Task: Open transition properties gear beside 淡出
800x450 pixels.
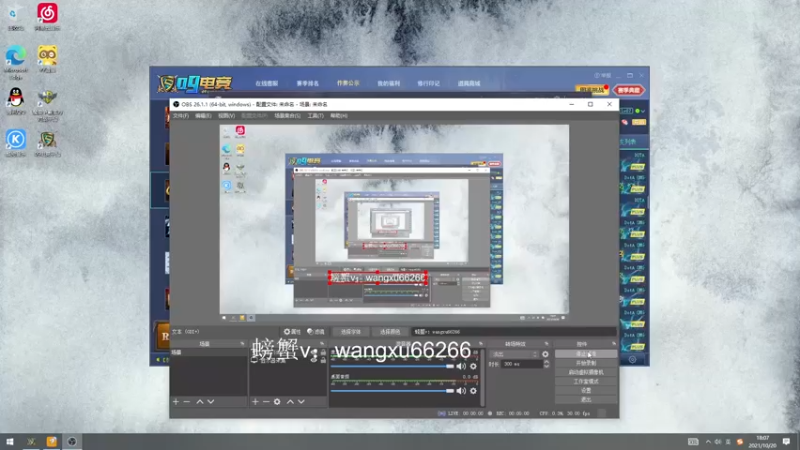Action: 545,354
